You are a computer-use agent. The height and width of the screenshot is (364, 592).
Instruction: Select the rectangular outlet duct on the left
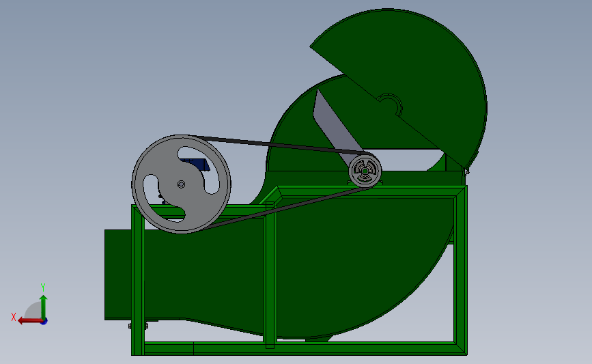118,275
